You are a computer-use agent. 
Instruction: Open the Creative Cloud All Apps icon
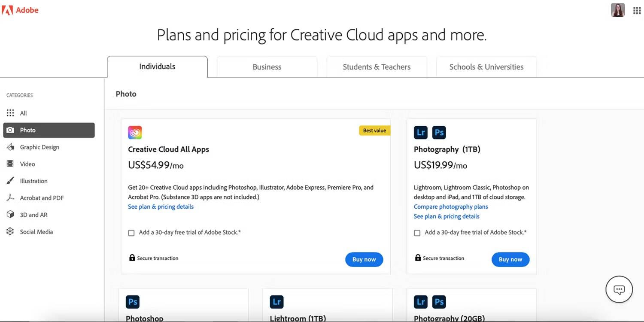click(134, 132)
